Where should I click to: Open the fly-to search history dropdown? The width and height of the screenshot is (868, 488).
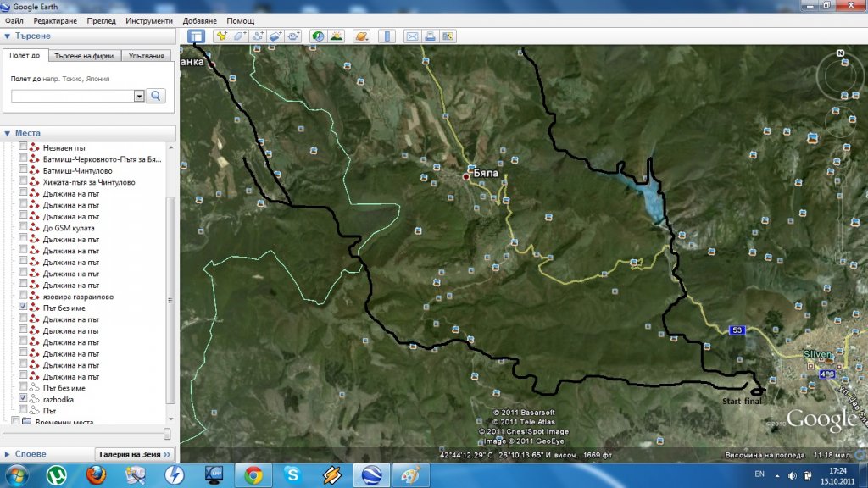click(139, 97)
